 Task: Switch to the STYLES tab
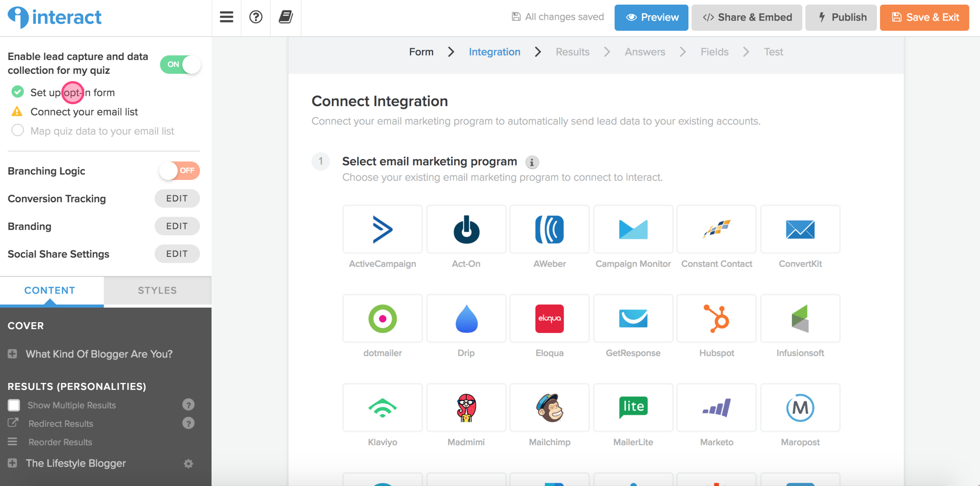[x=157, y=290]
